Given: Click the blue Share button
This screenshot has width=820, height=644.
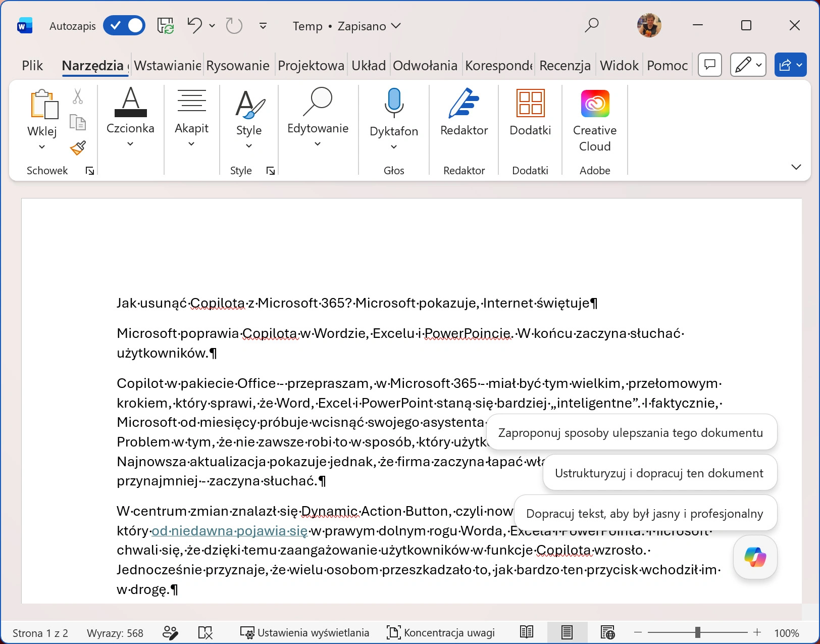Looking at the screenshot, I should click(x=791, y=65).
